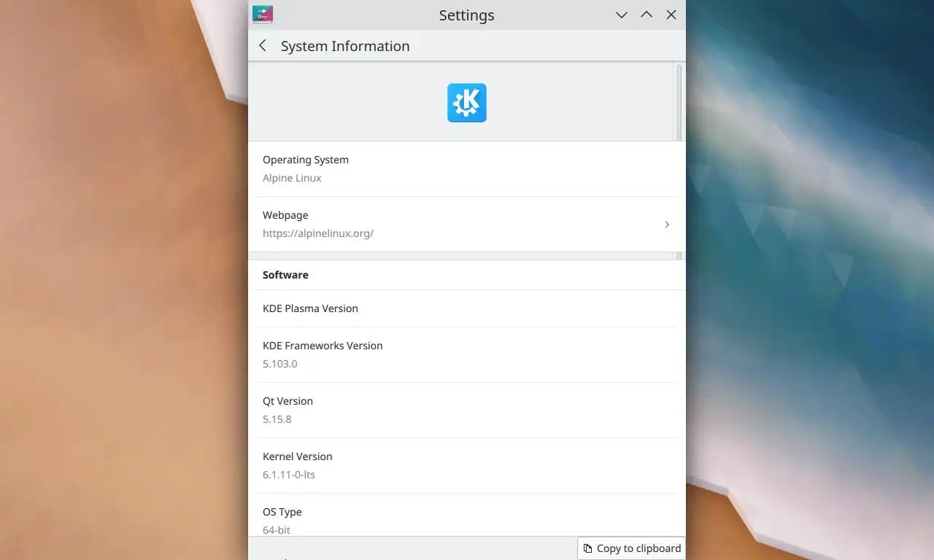Click the KDE logo icon
Viewport: 934px width, 560px height.
click(467, 103)
